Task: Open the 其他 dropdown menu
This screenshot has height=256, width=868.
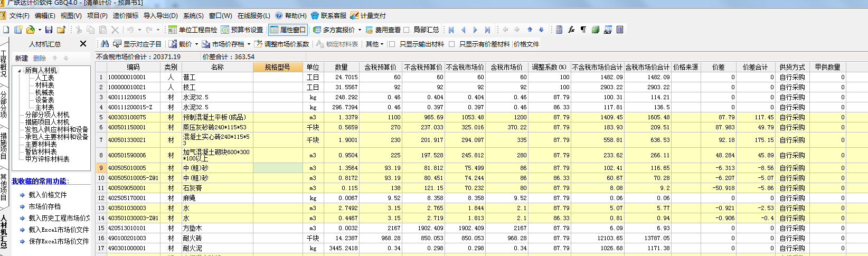Action: point(375,44)
